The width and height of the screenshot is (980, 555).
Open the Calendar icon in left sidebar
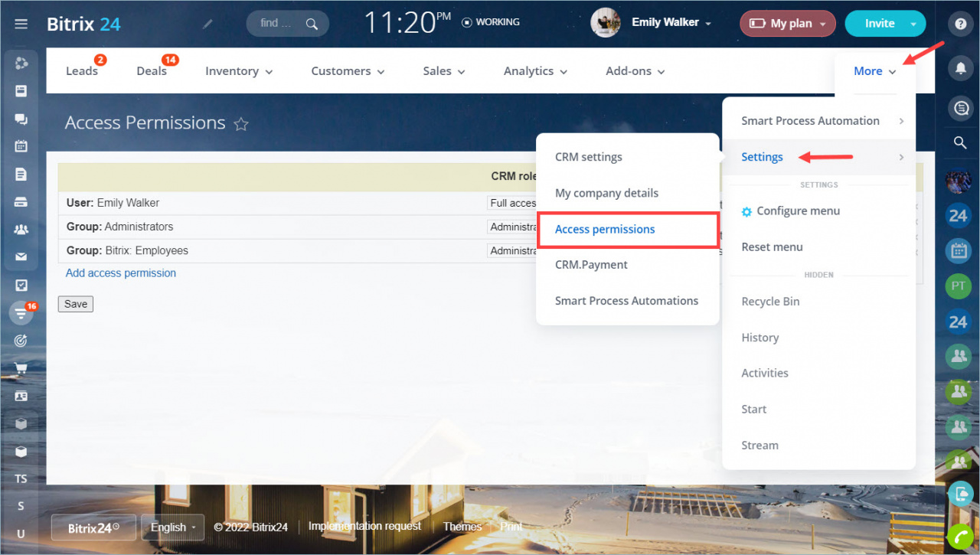[21, 146]
